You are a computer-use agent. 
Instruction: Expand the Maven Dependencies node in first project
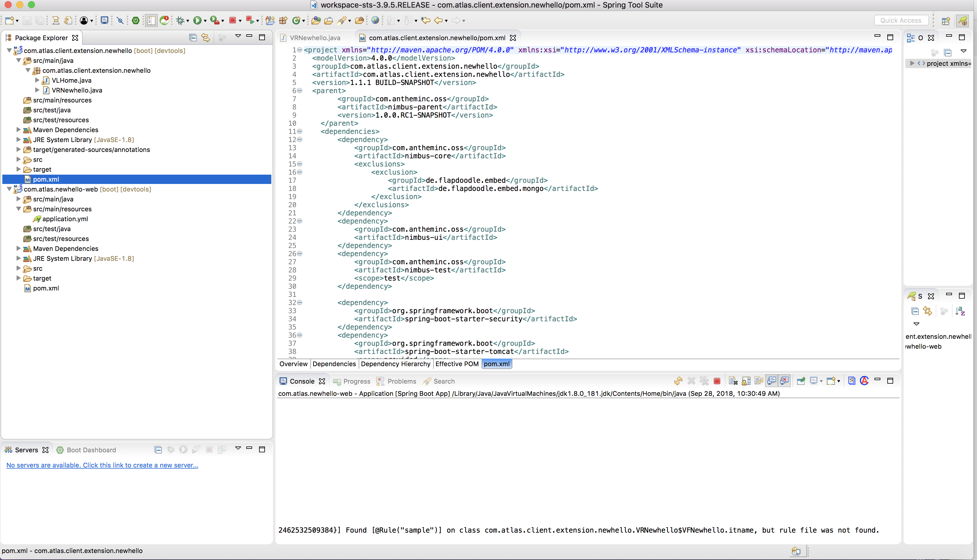18,130
